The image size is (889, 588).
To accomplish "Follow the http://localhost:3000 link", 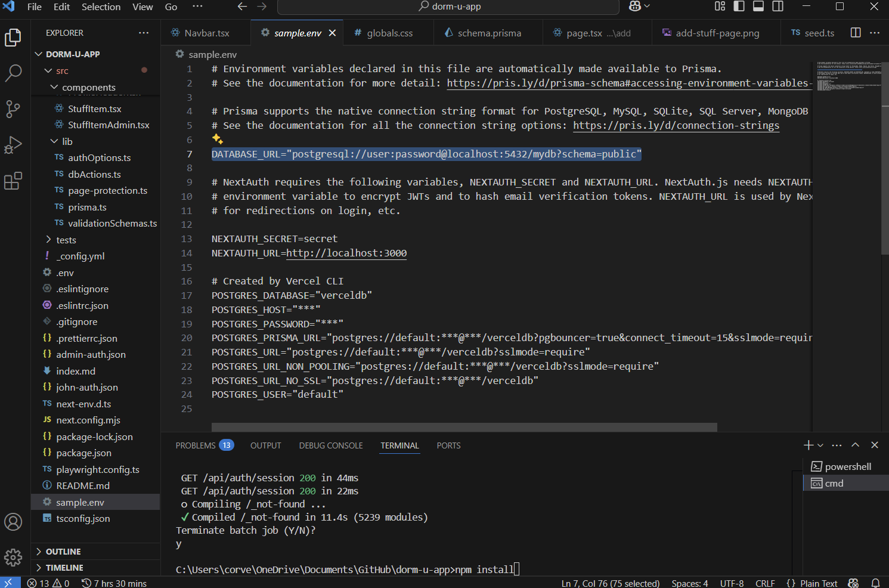I will pos(346,253).
